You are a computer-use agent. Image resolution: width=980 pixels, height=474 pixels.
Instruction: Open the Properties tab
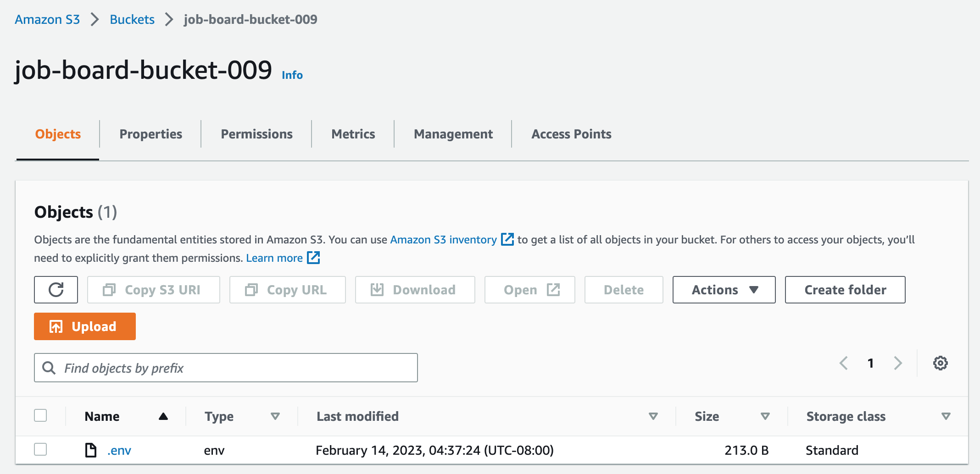coord(151,134)
